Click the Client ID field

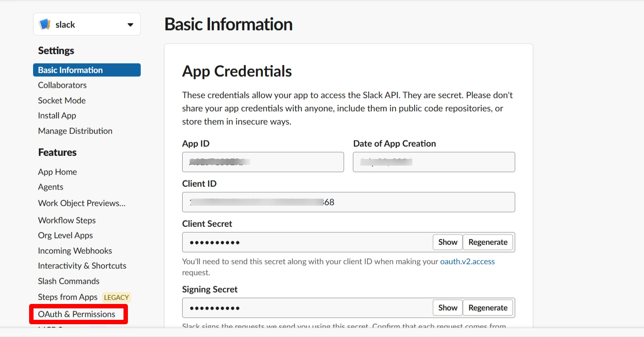click(348, 202)
